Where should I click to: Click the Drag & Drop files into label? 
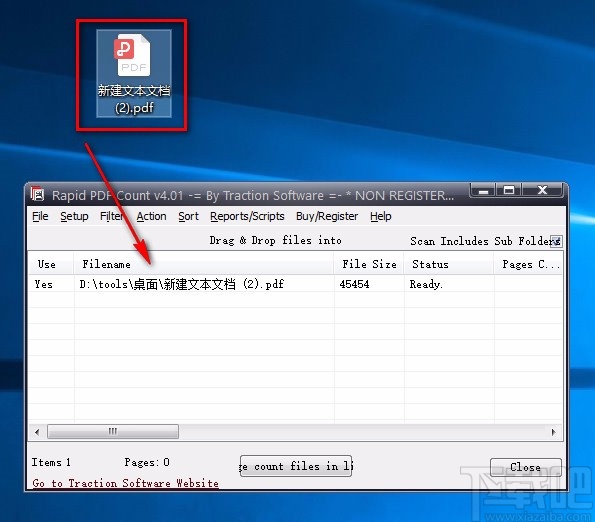click(x=275, y=241)
